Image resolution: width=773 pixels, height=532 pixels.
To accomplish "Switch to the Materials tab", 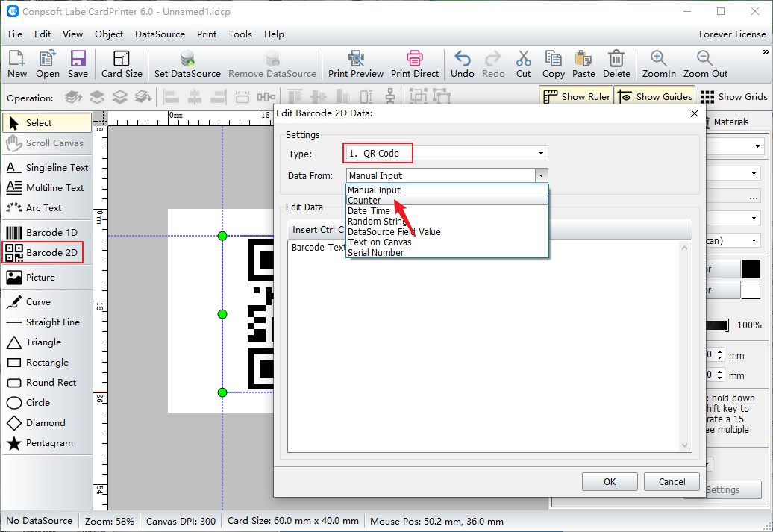I will point(728,122).
